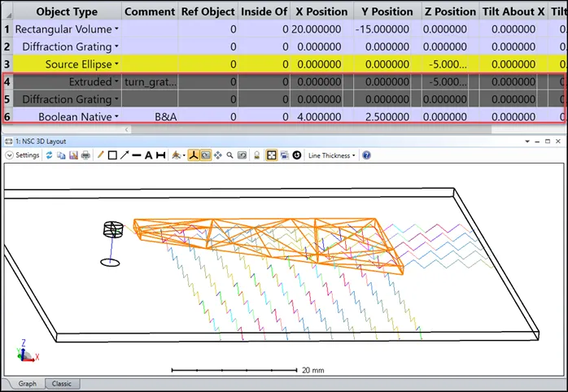568x392 pixels.
Task: Click the Y Position column header
Action: coord(386,11)
